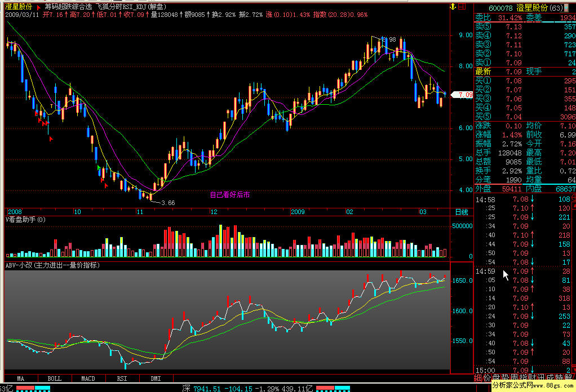Click the 飞狐分时RSI_KDJ(解盘) indicator label
Viewport: 576px width, 392px height.
click(131, 7)
